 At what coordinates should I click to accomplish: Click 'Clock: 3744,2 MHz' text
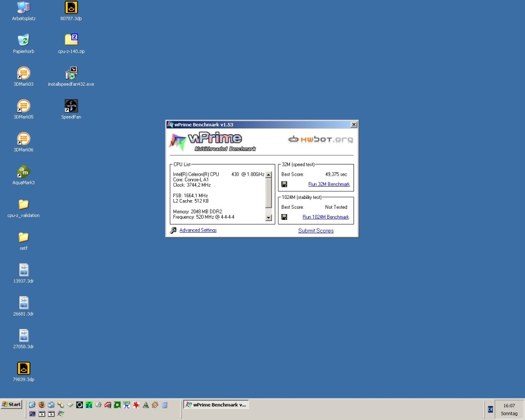tap(192, 185)
